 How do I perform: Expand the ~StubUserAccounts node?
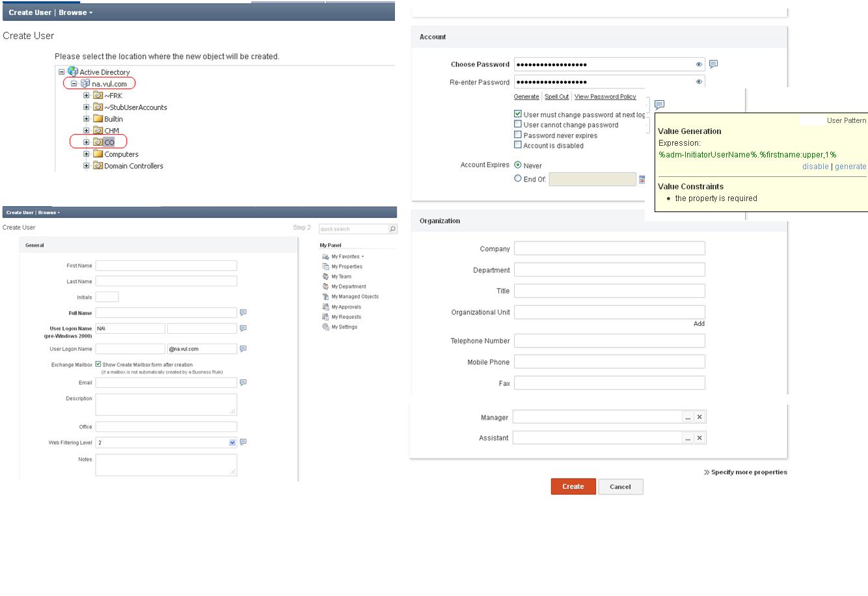[87, 107]
